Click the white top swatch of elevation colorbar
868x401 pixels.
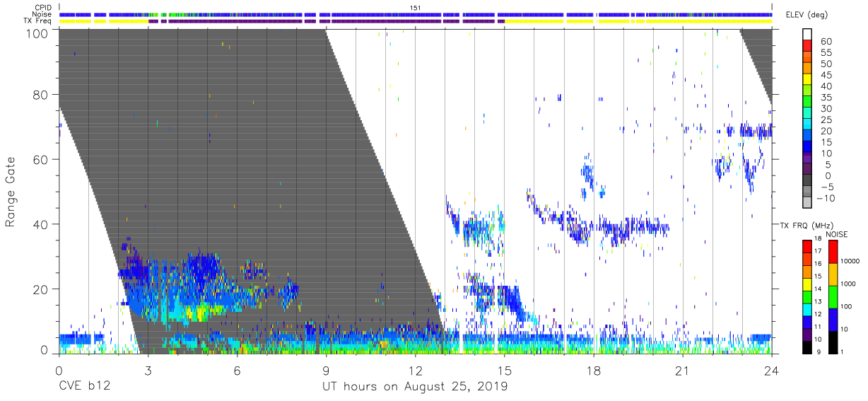[807, 35]
